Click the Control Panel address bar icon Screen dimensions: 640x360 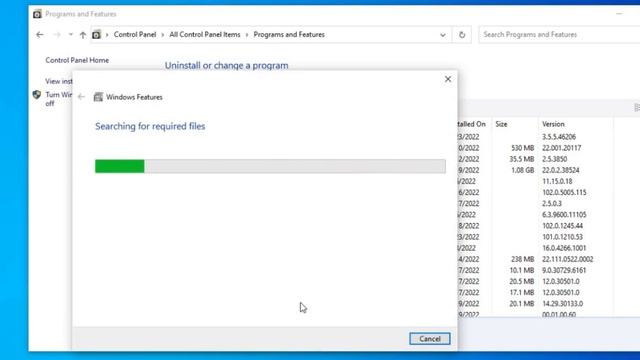[x=96, y=35]
